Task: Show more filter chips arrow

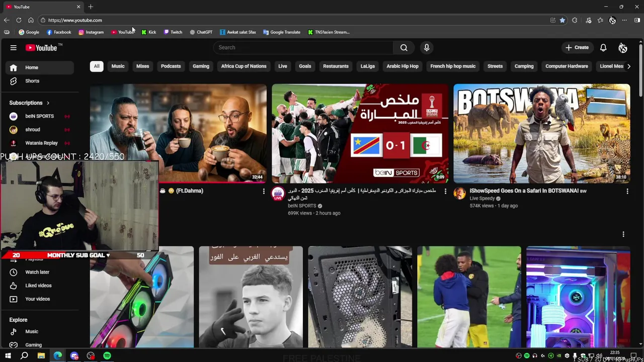Action: tap(628, 66)
